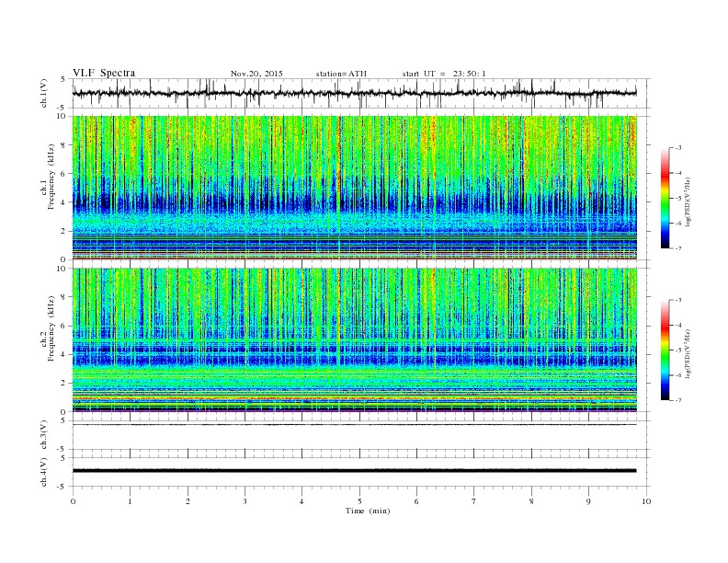Click the "VLF Spectra" plot title
This screenshot has width=728, height=563.
[x=104, y=73]
